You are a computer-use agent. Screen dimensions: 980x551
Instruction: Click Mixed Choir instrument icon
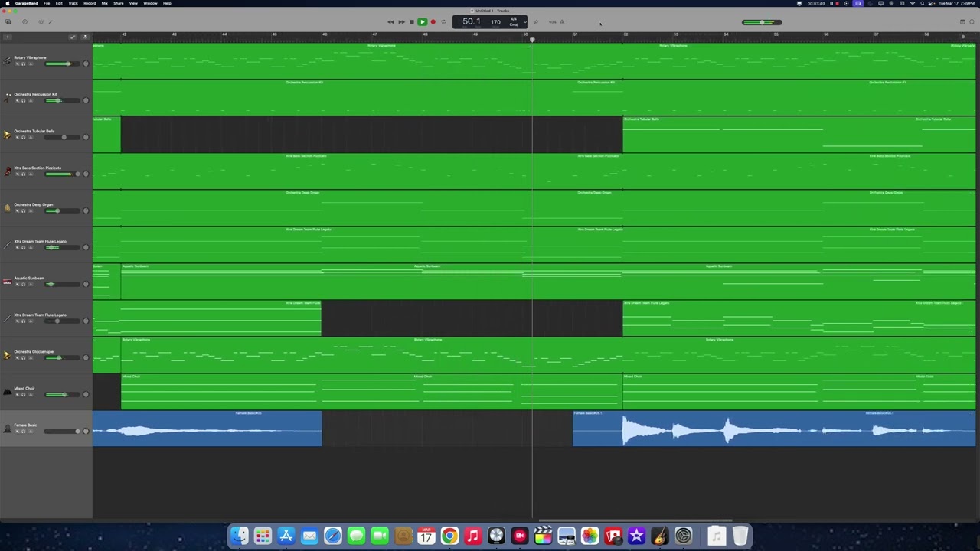pos(8,391)
